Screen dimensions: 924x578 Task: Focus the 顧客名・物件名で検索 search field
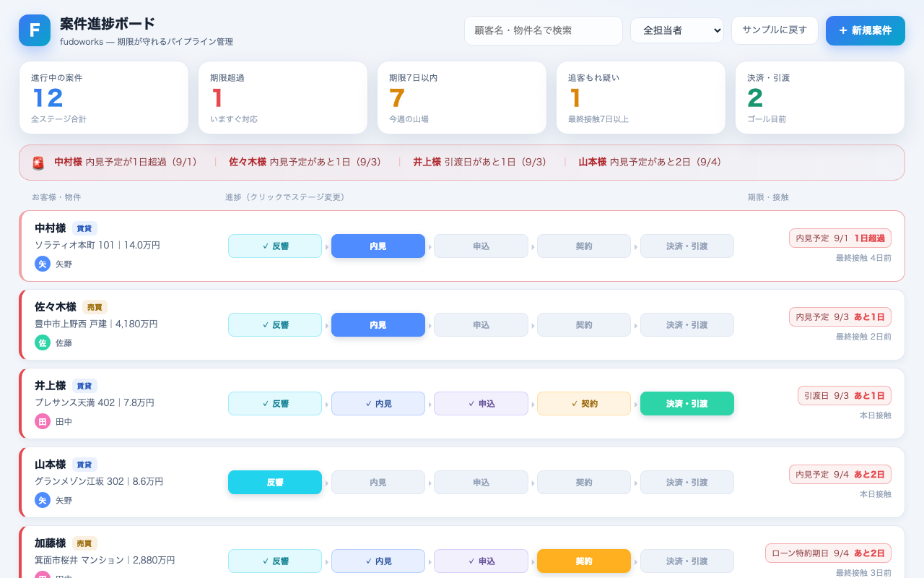(544, 30)
